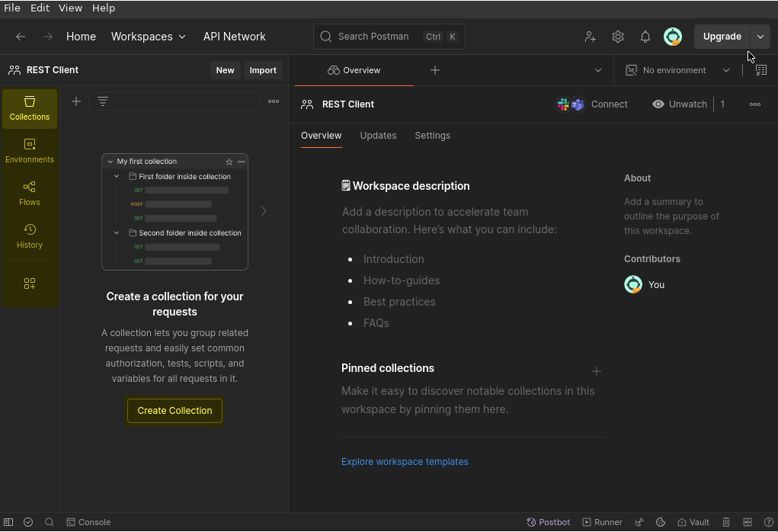Open Flows in the sidebar

(30, 194)
